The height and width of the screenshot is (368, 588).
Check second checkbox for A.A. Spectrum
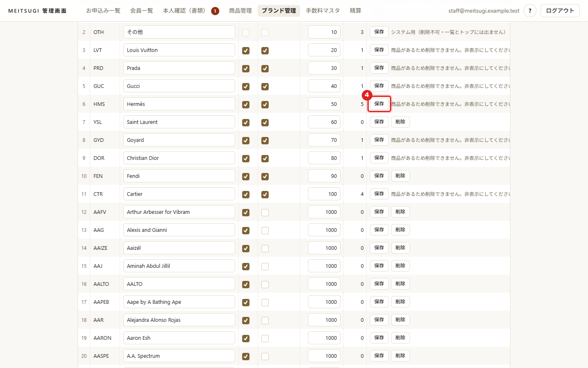tap(265, 357)
